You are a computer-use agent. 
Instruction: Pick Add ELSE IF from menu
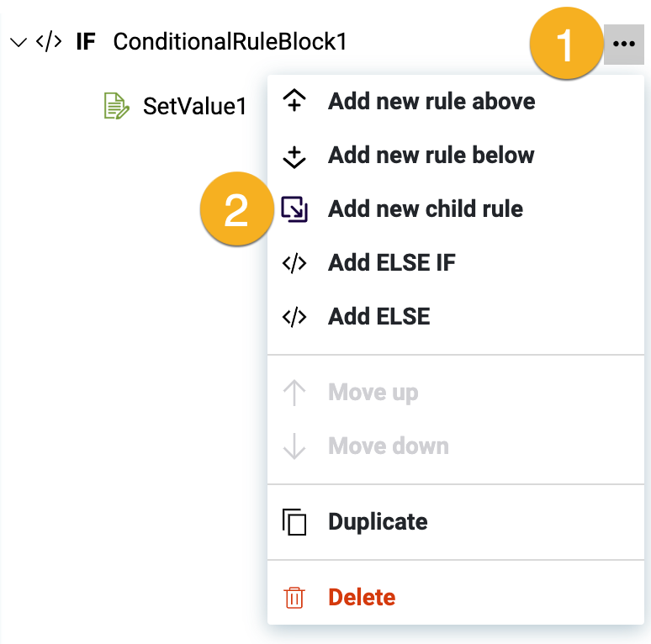[x=392, y=263]
